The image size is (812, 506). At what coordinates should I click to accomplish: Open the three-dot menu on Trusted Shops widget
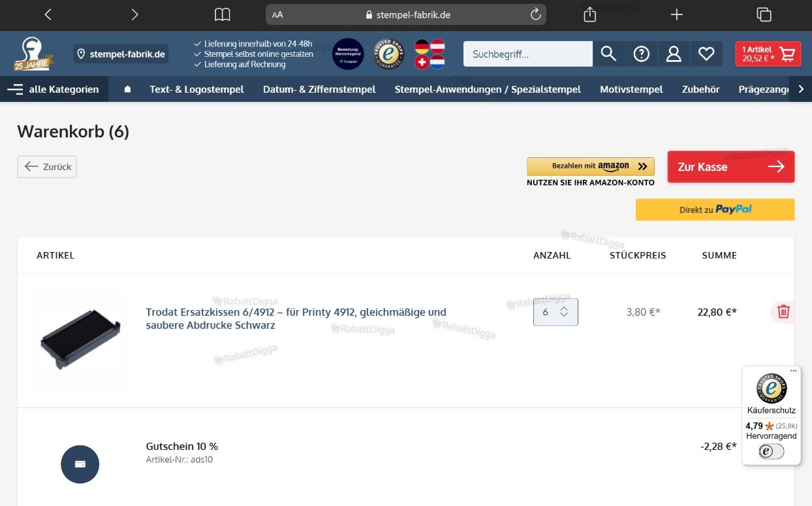(794, 371)
